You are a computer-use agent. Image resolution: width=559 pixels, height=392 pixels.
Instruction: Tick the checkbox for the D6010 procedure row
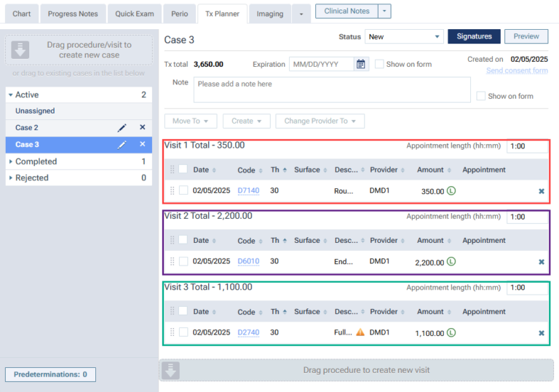183,261
